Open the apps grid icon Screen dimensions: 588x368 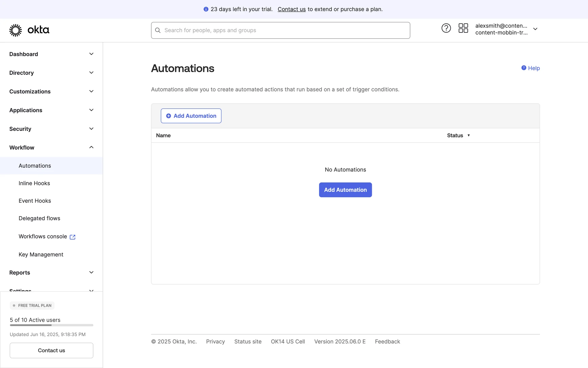point(463,28)
